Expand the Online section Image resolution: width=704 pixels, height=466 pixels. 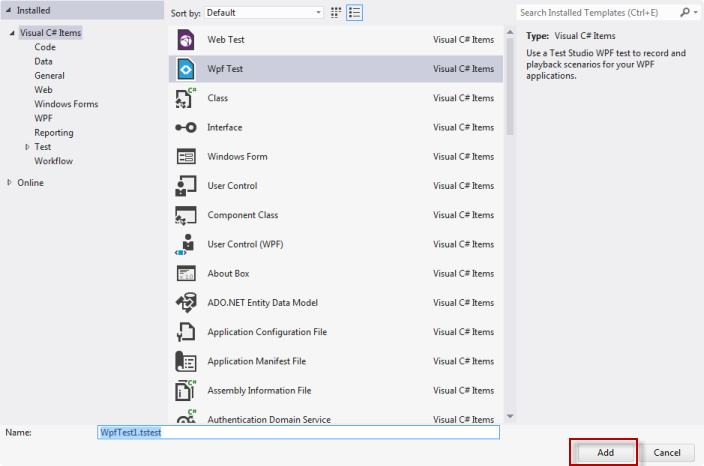(x=9, y=182)
